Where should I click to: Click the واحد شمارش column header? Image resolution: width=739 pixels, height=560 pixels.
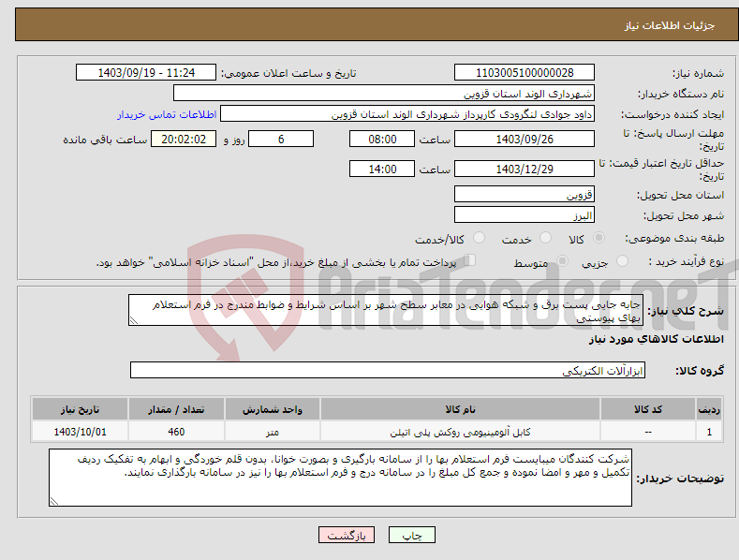click(x=273, y=409)
